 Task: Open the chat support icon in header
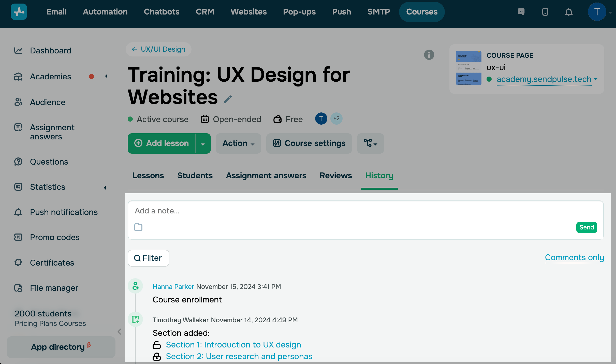point(521,12)
